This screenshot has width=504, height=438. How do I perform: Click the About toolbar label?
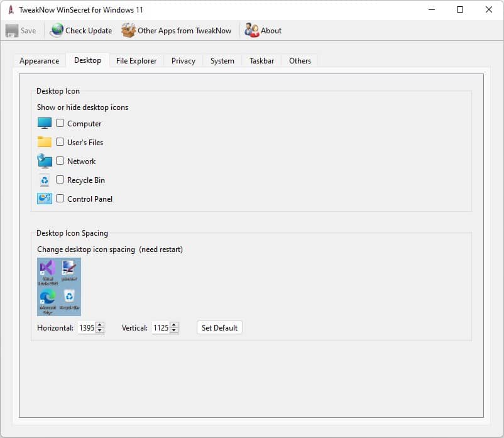coord(271,31)
